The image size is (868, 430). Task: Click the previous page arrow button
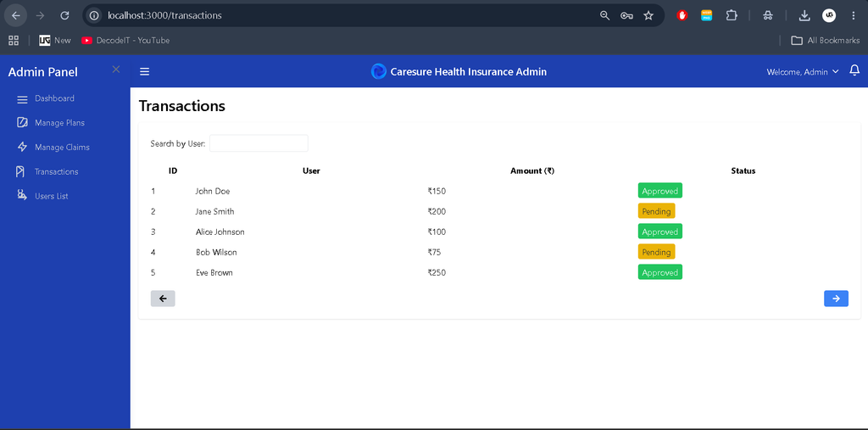point(163,299)
